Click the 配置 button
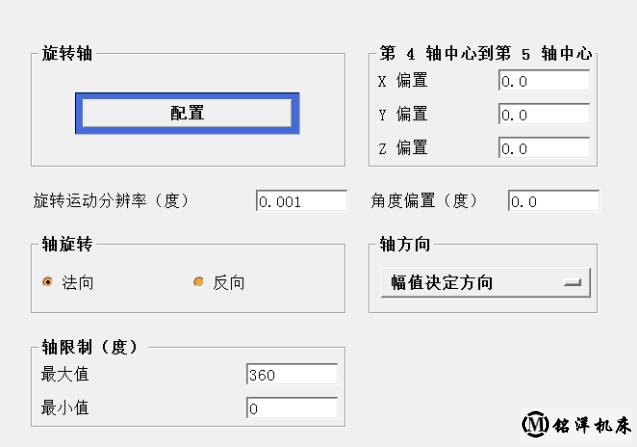Screen dimensions: 637x447 [x=187, y=113]
